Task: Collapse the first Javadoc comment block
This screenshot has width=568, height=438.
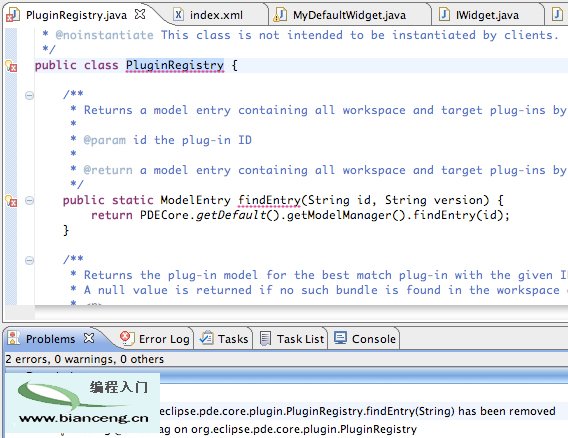Action: [29, 95]
